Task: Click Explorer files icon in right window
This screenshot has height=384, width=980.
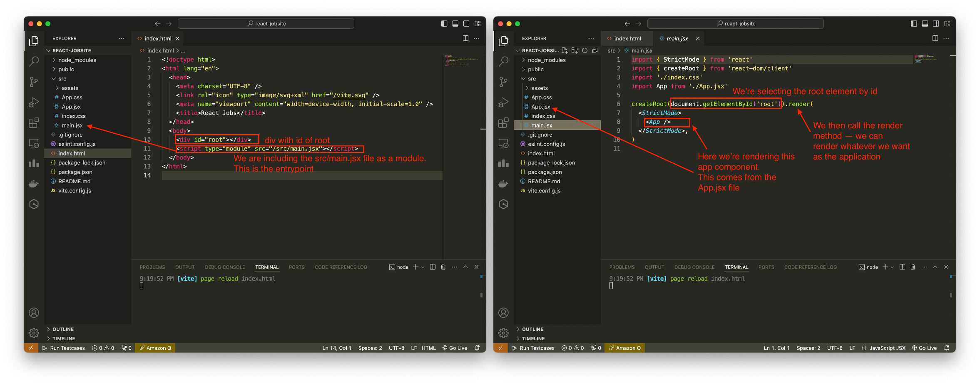Action: click(x=503, y=41)
